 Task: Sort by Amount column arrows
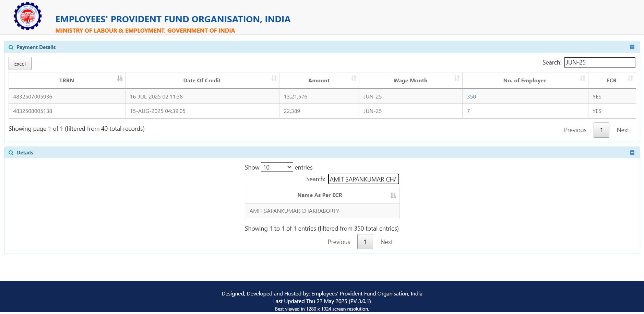354,78
